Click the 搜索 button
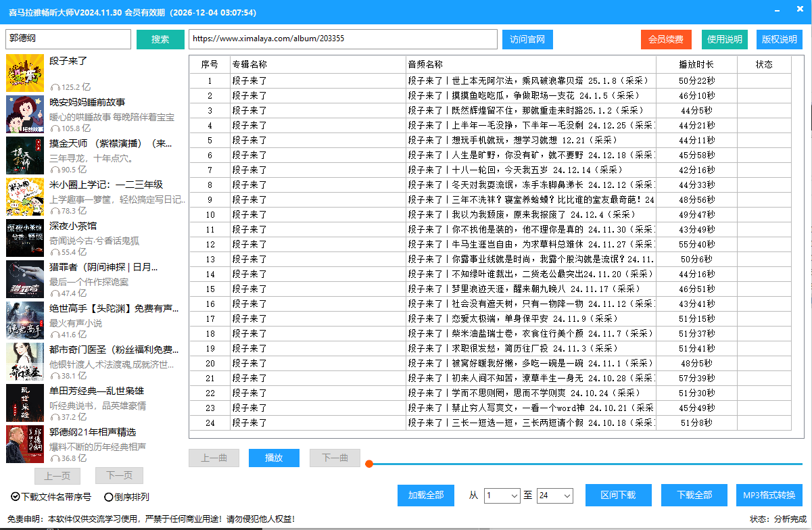Viewport: 812px width, 530px height. [160, 39]
